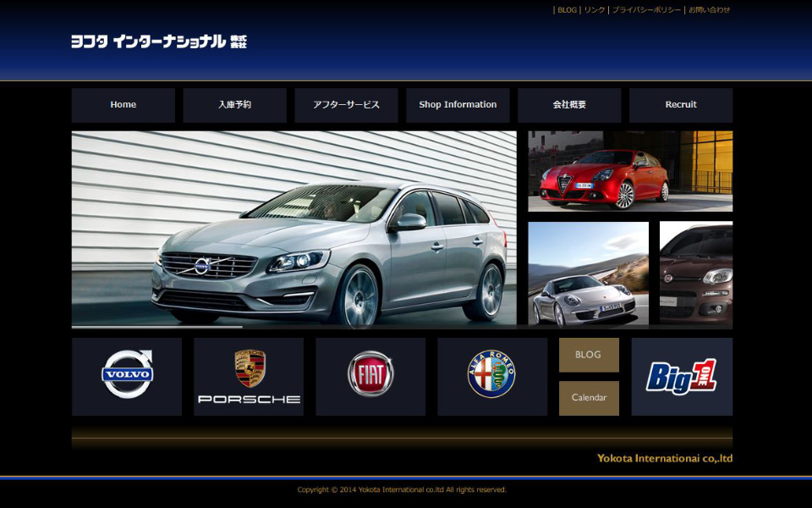This screenshot has width=812, height=508.
Task: Open the お問い合わせ contact link
Action: point(710,10)
